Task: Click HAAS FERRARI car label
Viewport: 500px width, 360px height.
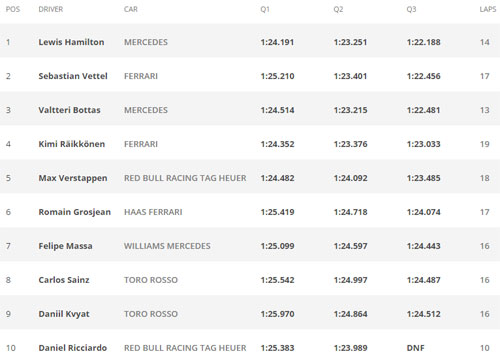Action: pyautogui.click(x=153, y=212)
